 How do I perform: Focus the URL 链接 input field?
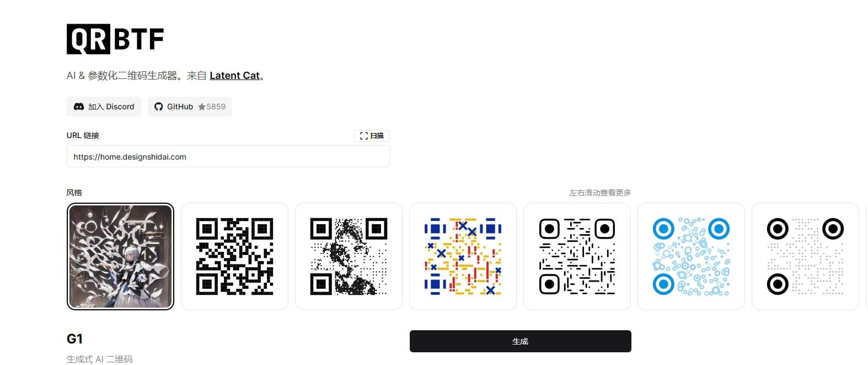[228, 156]
